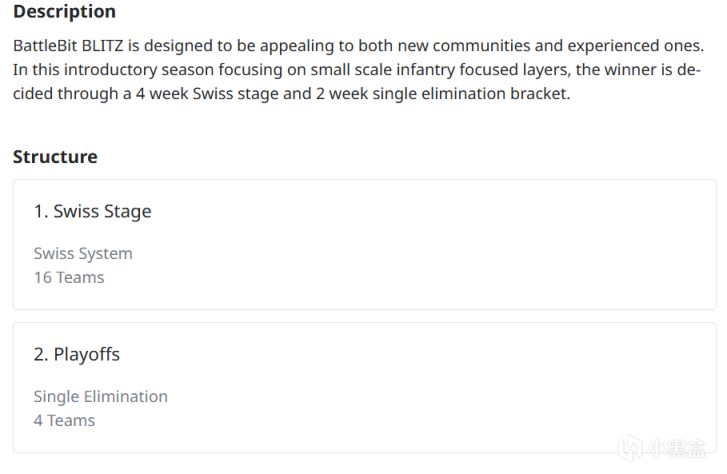The width and height of the screenshot is (727, 474).
Task: Open the Swiss Stage structure card
Action: click(365, 244)
